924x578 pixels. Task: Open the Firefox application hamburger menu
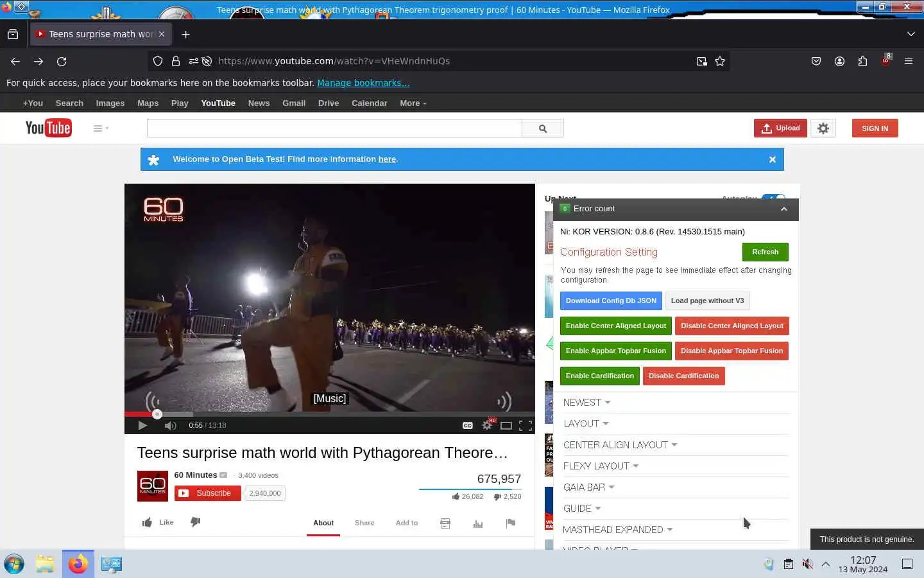[909, 61]
